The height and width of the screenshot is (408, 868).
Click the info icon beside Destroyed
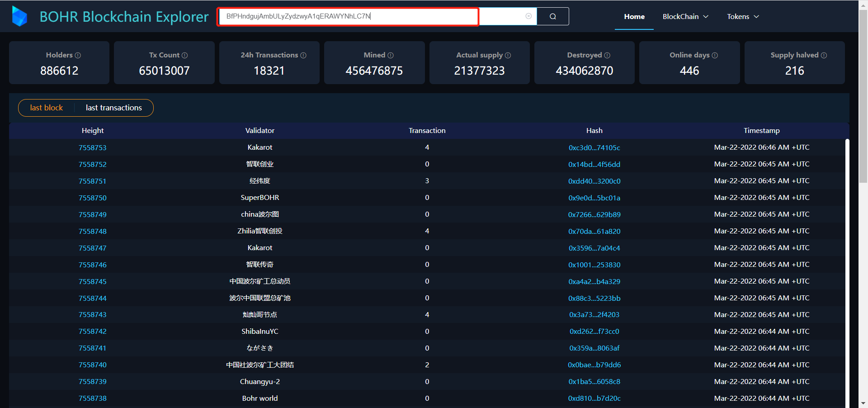607,55
